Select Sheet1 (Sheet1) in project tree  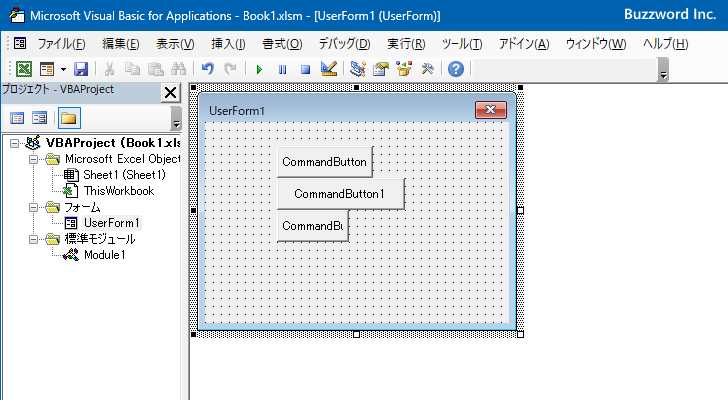[124, 175]
